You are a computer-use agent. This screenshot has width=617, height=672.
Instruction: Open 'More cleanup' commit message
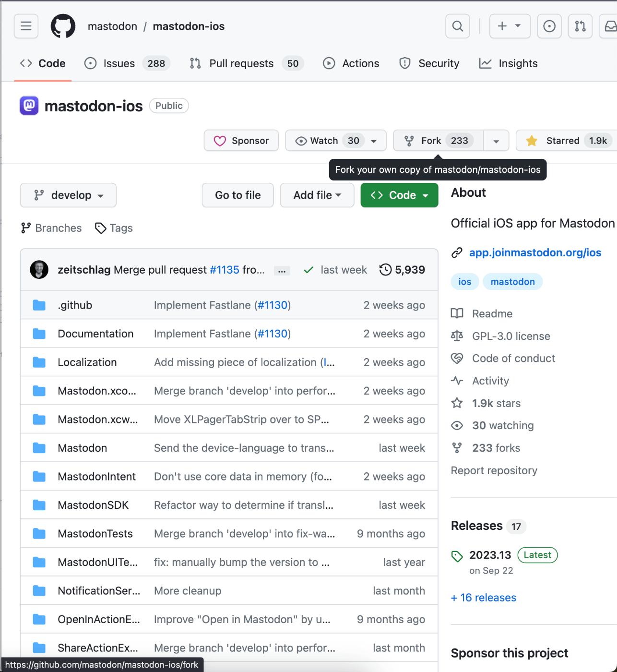tap(188, 591)
